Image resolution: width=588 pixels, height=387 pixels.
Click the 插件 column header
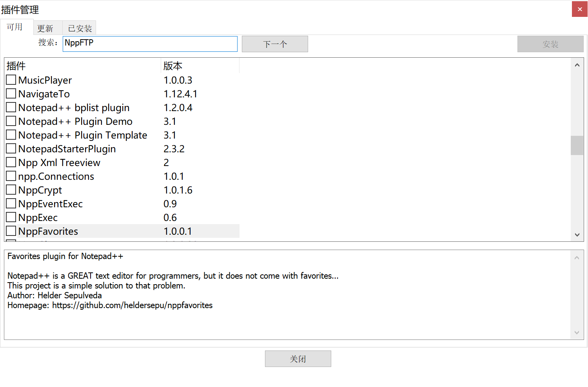(x=83, y=66)
